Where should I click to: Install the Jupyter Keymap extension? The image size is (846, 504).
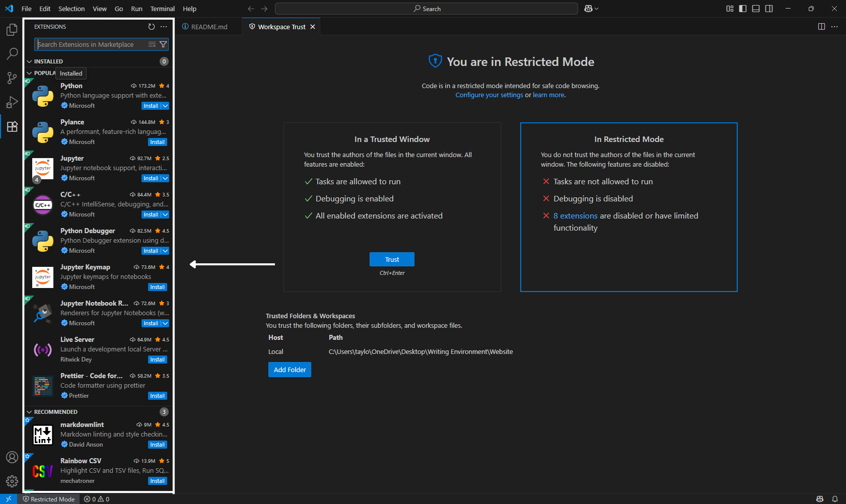157,287
